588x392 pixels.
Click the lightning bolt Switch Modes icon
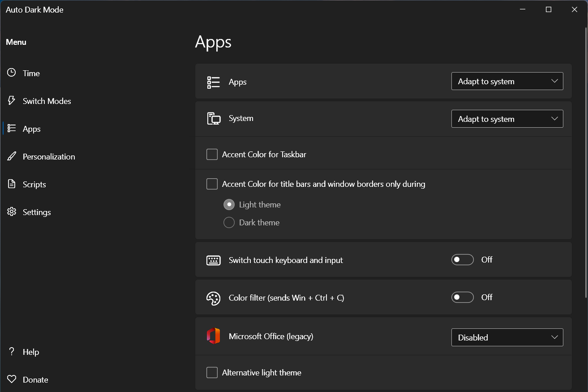(x=12, y=100)
